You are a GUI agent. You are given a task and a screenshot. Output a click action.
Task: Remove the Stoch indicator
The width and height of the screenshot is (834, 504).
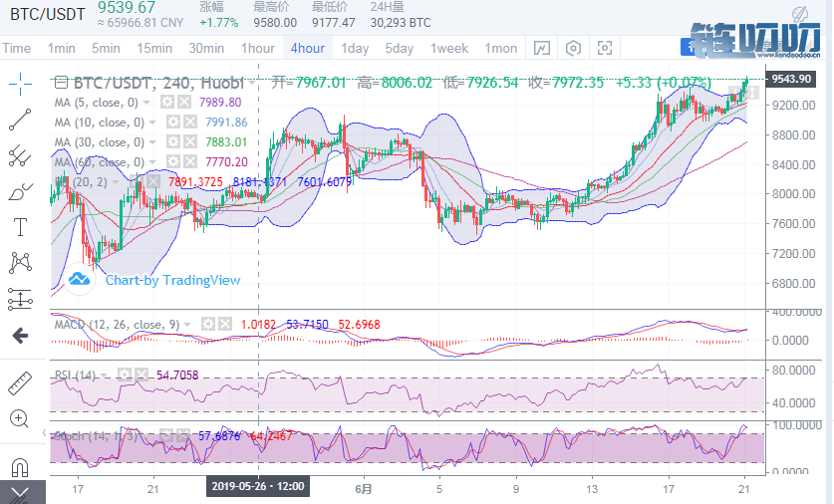(182, 436)
